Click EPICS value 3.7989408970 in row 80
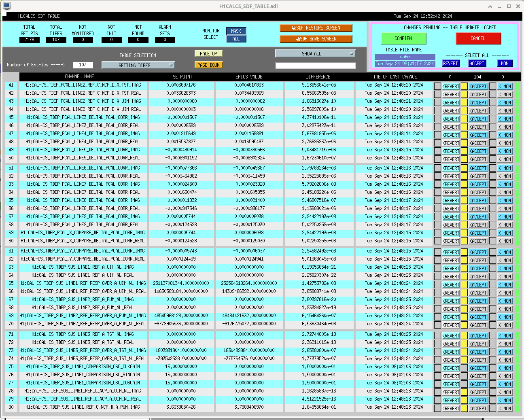Viewport: 524px width, 420px height. pos(249,407)
